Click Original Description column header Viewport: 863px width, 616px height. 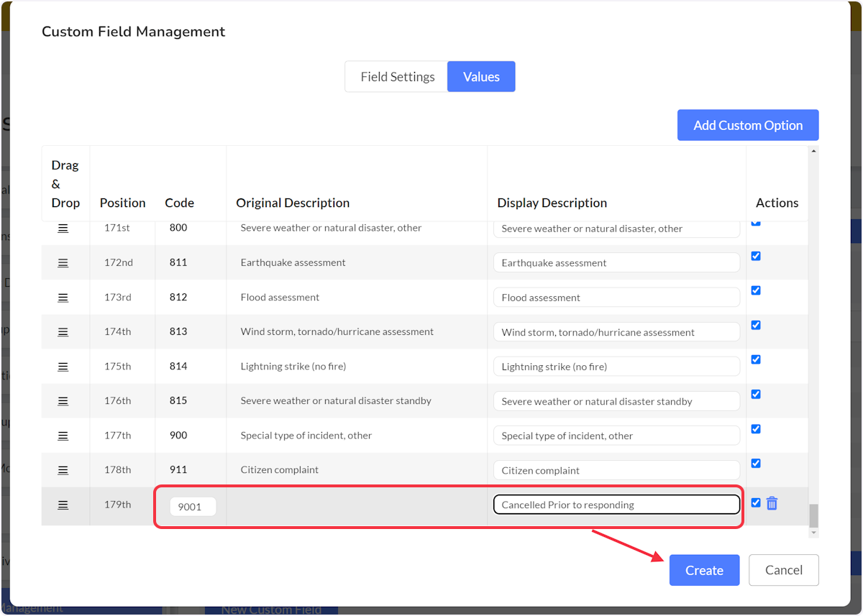293,203
